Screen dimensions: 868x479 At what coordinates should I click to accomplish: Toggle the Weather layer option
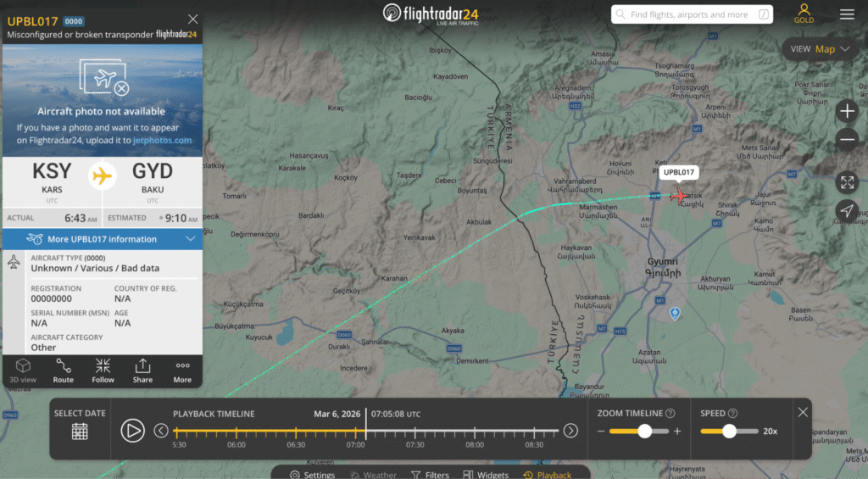click(373, 475)
